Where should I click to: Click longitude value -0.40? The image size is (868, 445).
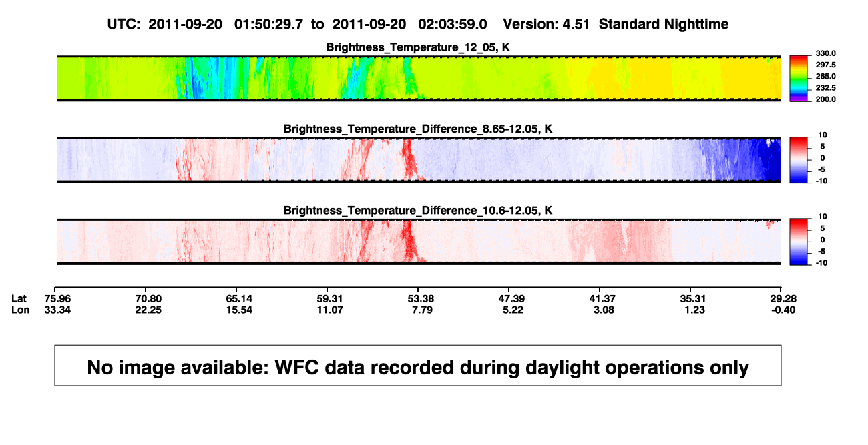click(x=782, y=310)
